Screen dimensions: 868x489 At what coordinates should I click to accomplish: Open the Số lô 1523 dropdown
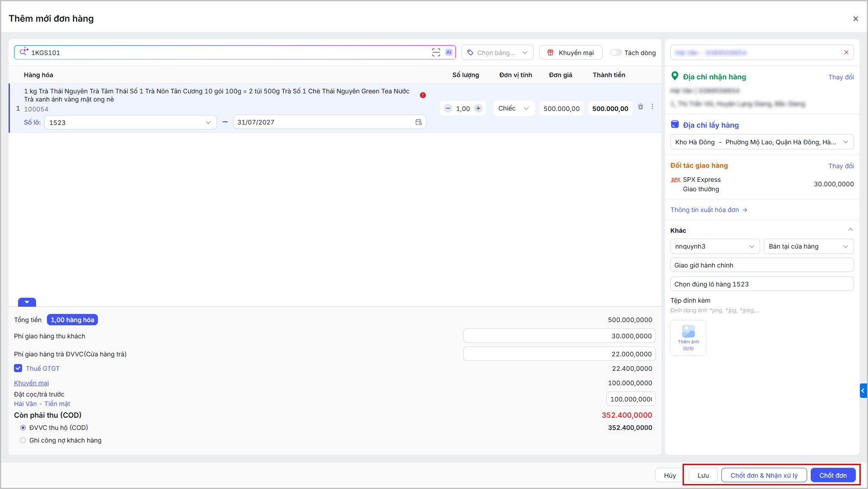pos(130,122)
